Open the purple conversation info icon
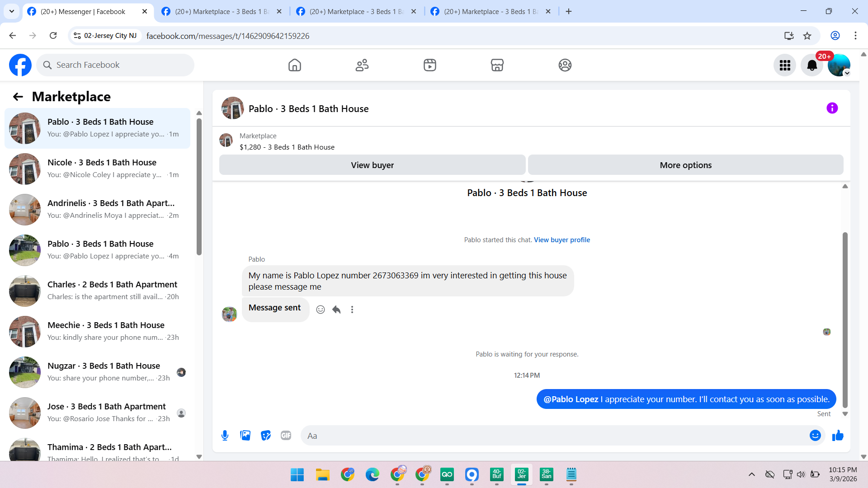 [832, 108]
